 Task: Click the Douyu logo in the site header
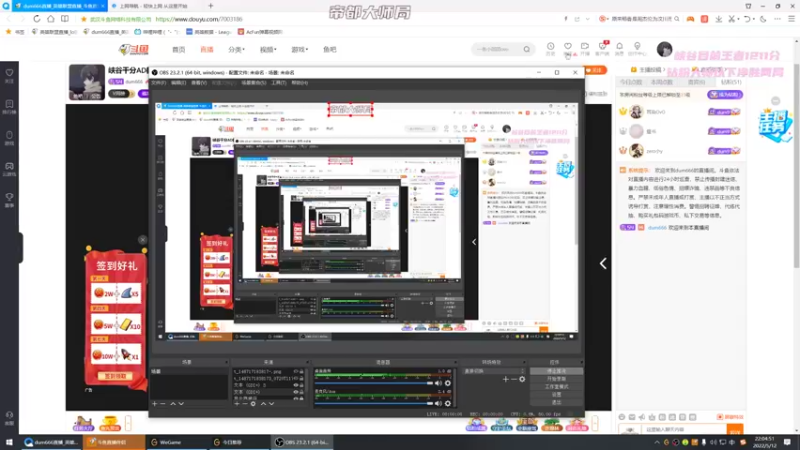(x=134, y=49)
